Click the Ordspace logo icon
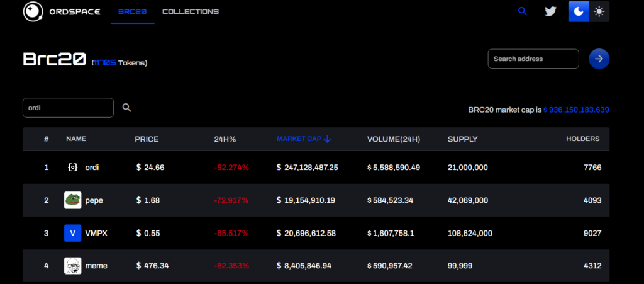This screenshot has width=644, height=284. click(x=31, y=11)
